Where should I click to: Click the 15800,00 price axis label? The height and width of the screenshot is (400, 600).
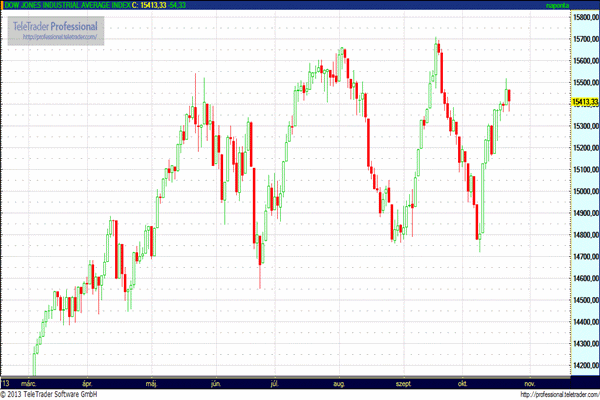(x=584, y=17)
